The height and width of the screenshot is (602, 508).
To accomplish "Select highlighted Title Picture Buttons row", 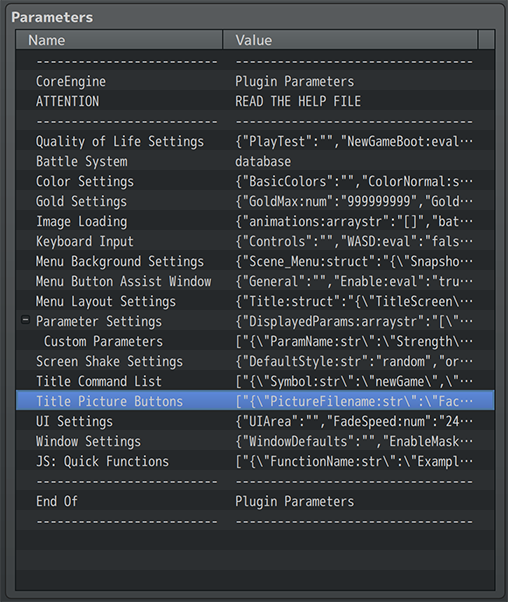I will pos(255,401).
